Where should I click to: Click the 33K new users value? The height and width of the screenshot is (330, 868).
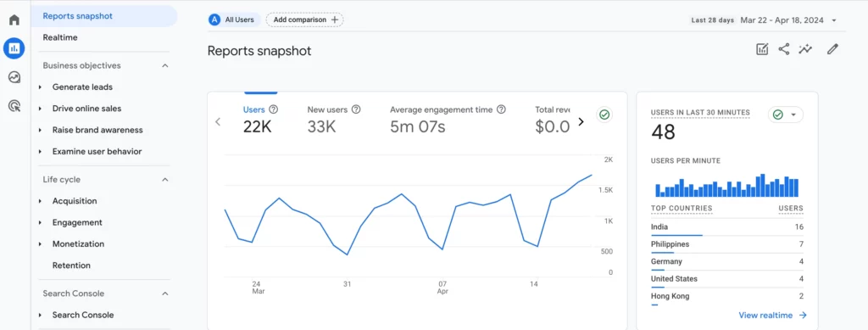click(321, 127)
